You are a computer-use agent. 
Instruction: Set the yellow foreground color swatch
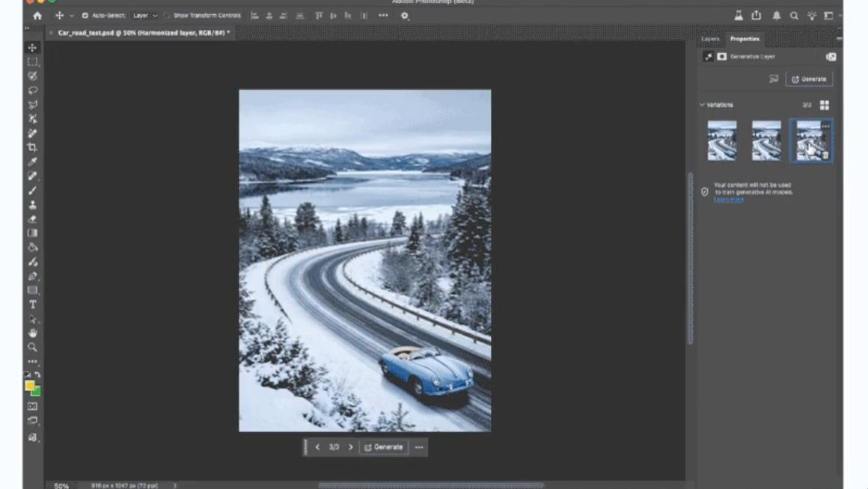[x=30, y=386]
